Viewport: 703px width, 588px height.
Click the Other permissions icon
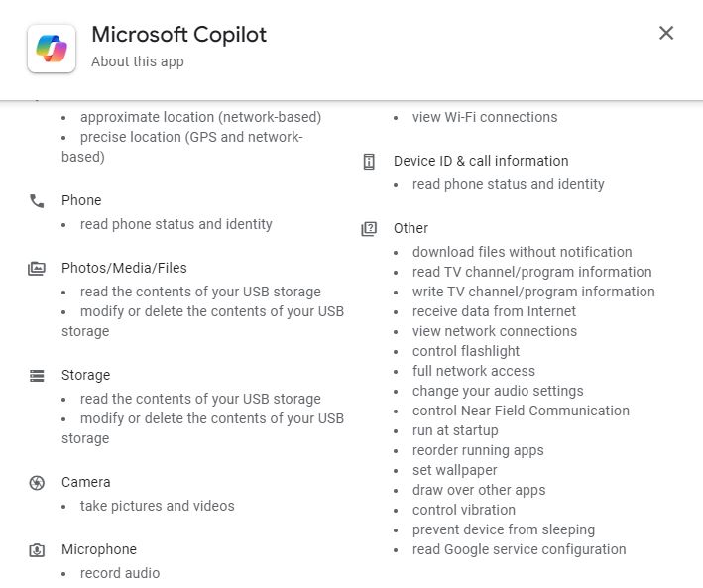tap(369, 228)
